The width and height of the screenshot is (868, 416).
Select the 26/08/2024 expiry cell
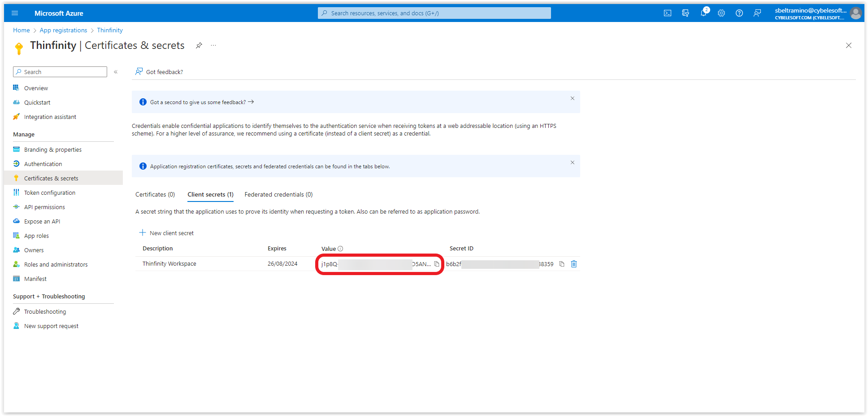pyautogui.click(x=282, y=263)
